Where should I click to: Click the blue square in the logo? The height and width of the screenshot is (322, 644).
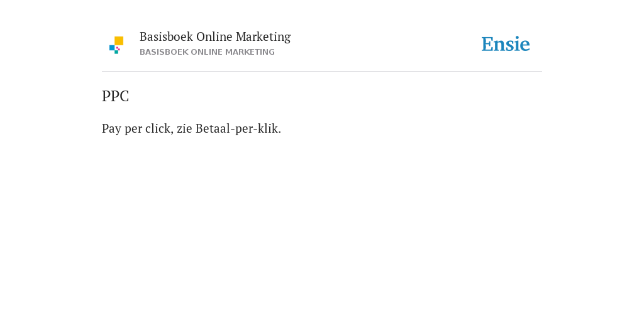112,48
